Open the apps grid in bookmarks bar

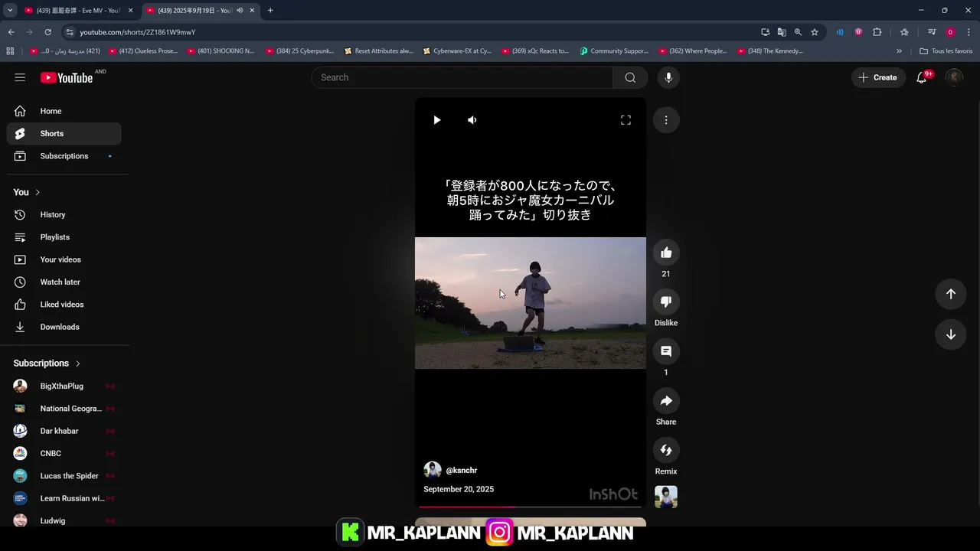pos(10,51)
